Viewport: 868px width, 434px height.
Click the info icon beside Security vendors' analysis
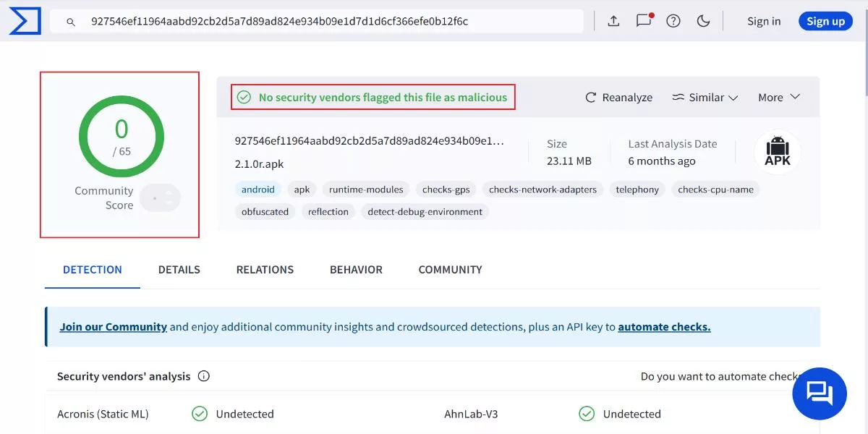click(x=204, y=376)
